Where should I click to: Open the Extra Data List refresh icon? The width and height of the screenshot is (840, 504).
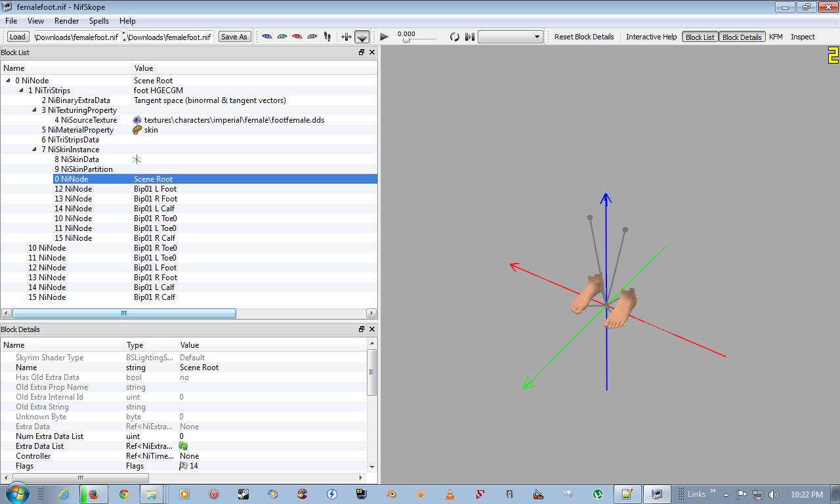(183, 446)
